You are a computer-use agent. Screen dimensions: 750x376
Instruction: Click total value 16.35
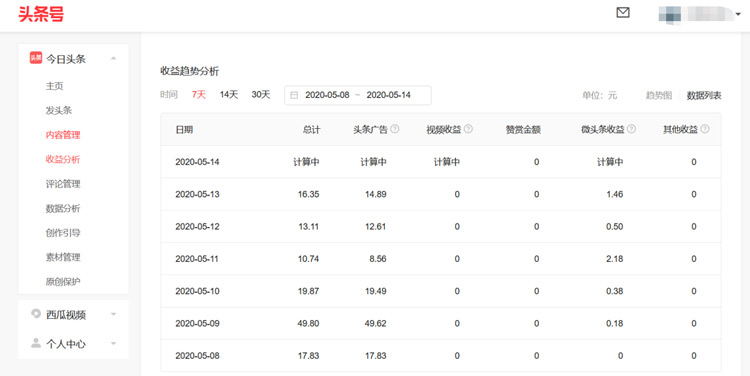[x=309, y=194]
